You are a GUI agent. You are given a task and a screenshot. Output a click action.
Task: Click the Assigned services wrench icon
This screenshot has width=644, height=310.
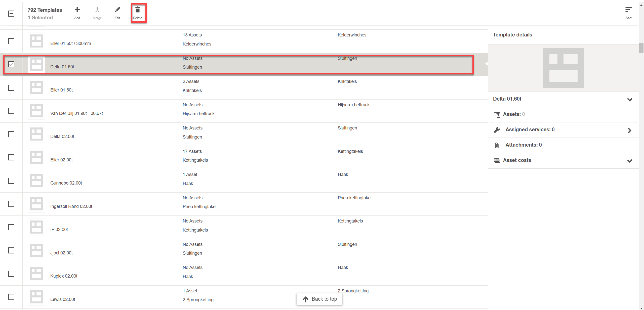click(x=497, y=130)
